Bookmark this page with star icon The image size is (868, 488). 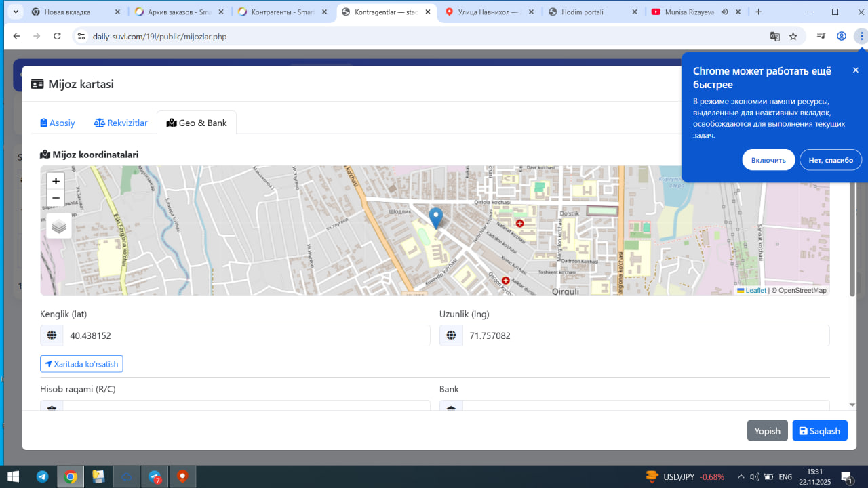pos(793,37)
